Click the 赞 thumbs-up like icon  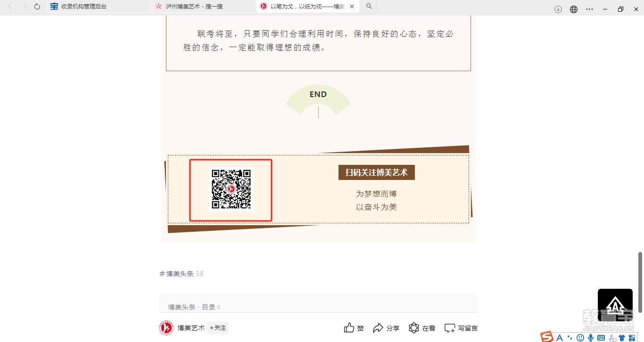coord(349,328)
